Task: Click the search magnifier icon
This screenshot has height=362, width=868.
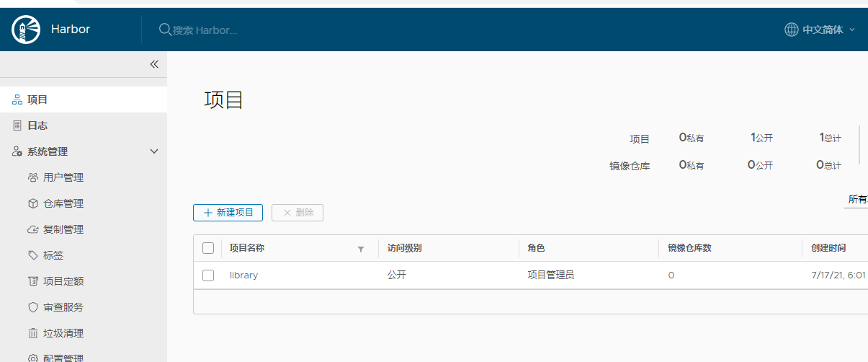Action: pyautogui.click(x=165, y=30)
